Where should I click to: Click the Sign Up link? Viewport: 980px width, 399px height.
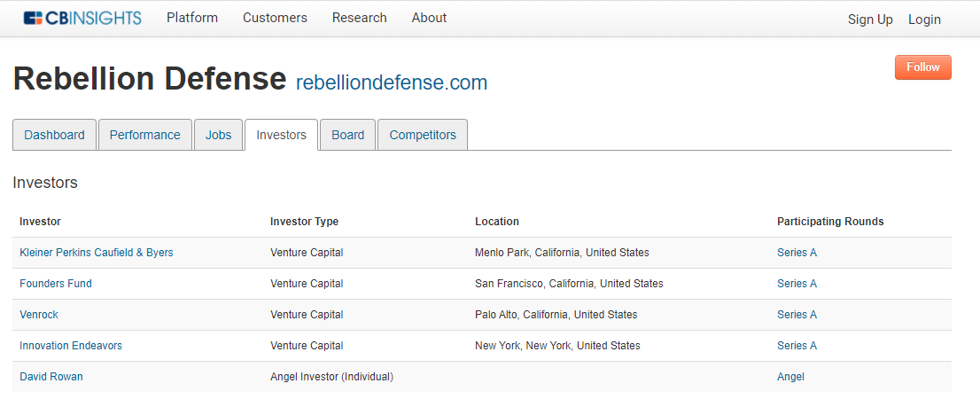pyautogui.click(x=870, y=20)
